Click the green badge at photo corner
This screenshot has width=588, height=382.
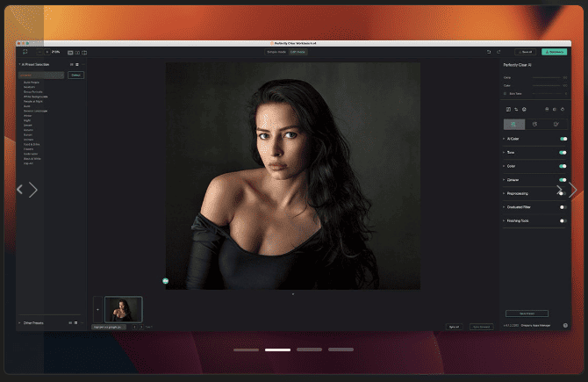click(x=165, y=281)
